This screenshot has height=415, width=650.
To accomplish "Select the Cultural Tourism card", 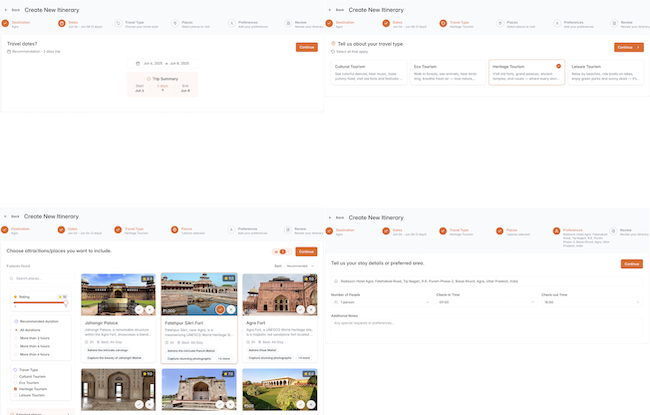I will 369,73.
